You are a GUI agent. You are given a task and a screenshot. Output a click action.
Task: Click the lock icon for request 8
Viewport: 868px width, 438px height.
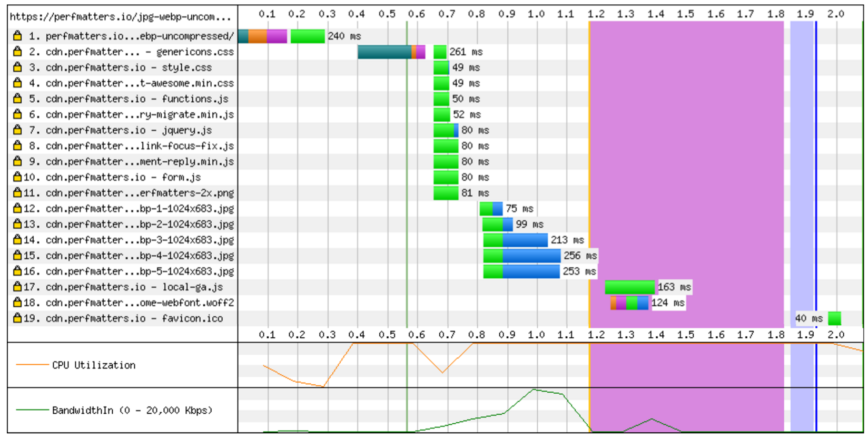(17, 145)
